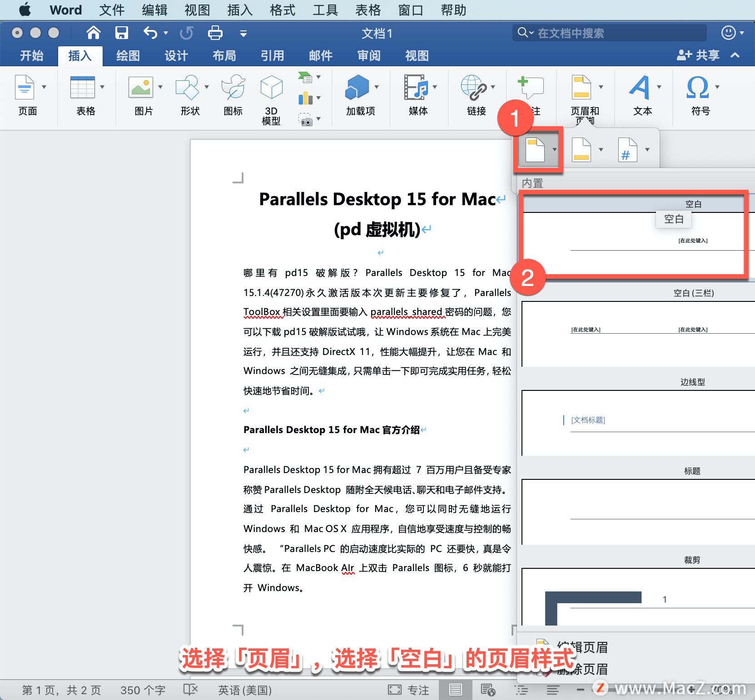Toggle 专注 focus mode

[x=408, y=690]
